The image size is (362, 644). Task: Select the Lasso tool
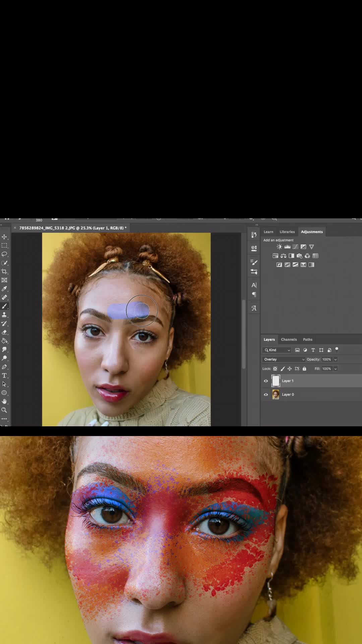(x=4, y=254)
